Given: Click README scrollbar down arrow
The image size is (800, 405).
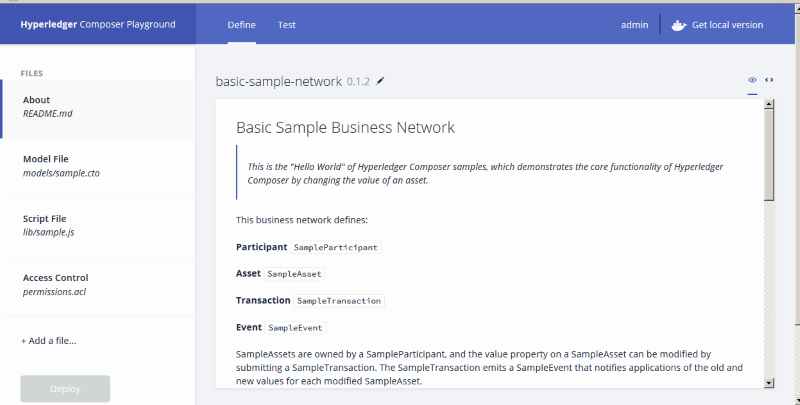Looking at the screenshot, I should coord(769,382).
